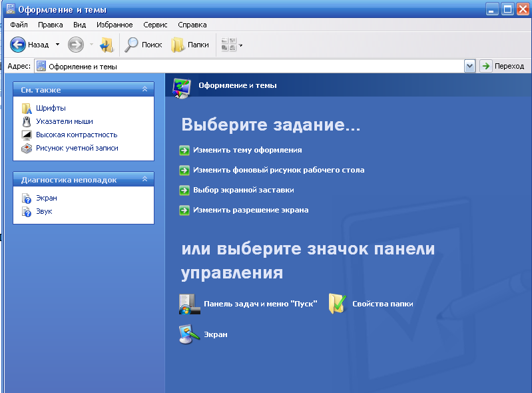Click the 'Назад' button label

point(39,45)
